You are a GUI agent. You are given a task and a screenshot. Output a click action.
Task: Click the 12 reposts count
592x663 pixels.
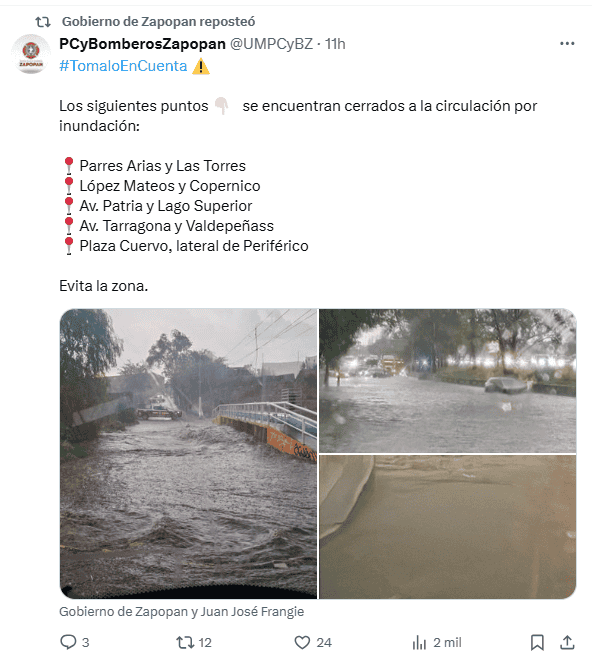205,643
